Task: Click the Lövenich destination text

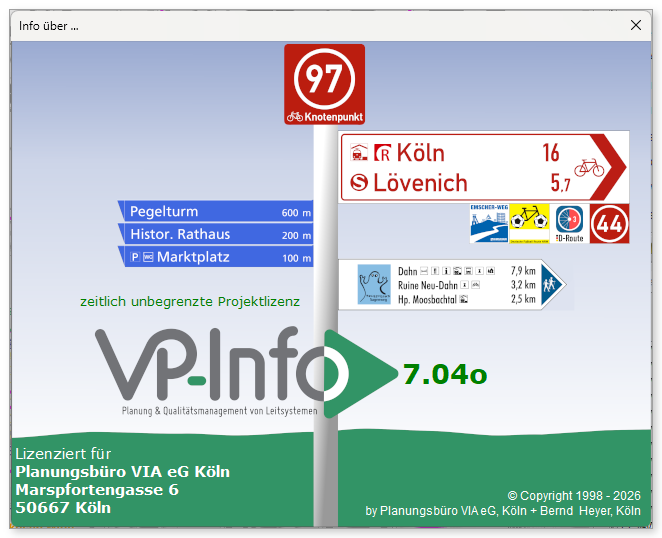Action: pos(420,183)
